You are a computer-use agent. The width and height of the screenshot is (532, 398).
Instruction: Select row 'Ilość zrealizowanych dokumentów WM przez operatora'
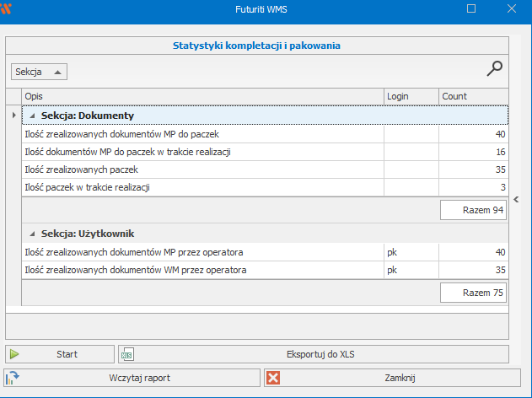(202, 270)
